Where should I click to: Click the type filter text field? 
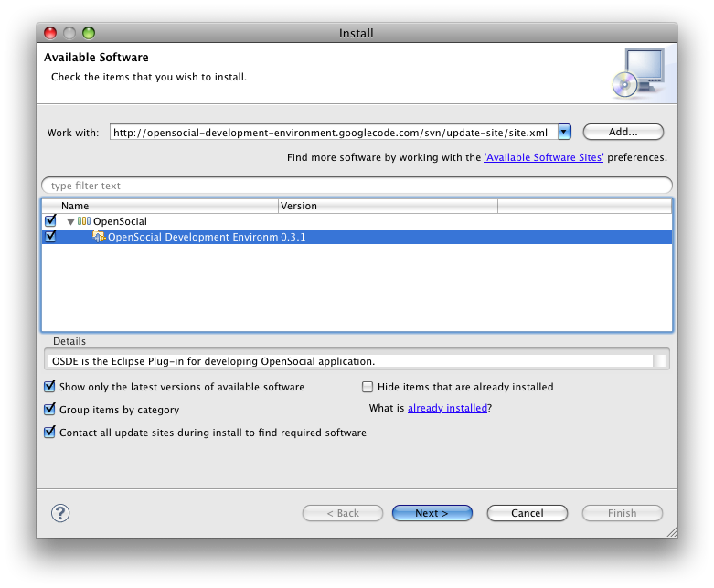(x=357, y=186)
